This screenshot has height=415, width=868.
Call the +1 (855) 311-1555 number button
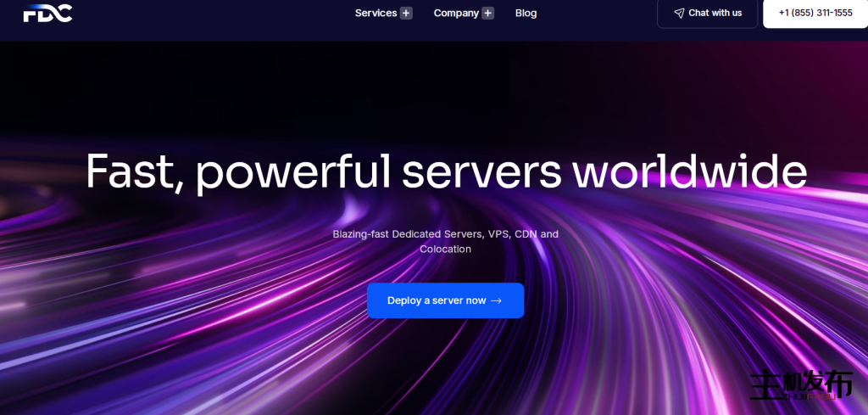pyautogui.click(x=815, y=13)
